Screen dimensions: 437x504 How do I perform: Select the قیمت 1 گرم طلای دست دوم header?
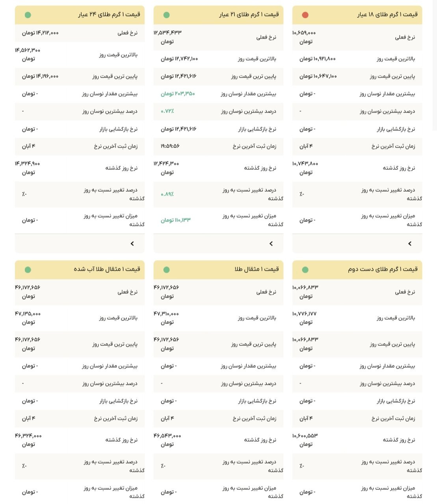point(358,270)
